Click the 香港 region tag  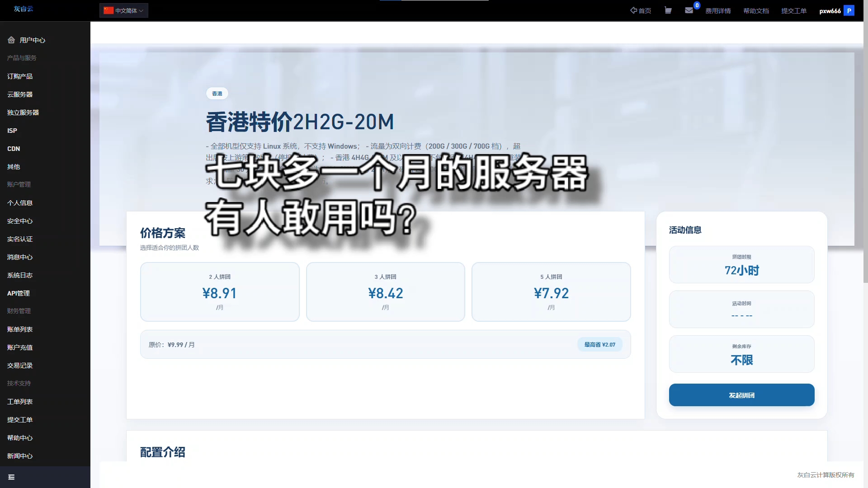pos(217,94)
